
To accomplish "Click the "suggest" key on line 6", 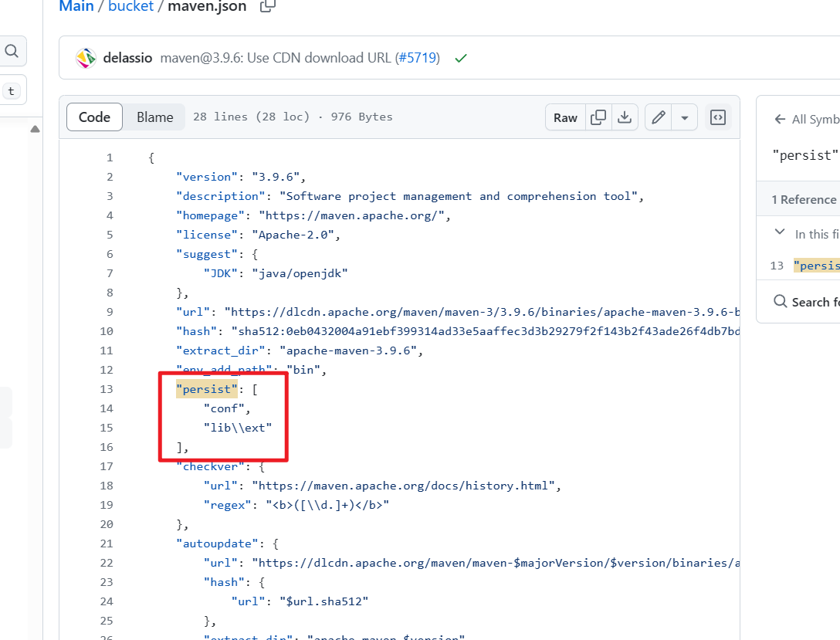I will [x=207, y=255].
